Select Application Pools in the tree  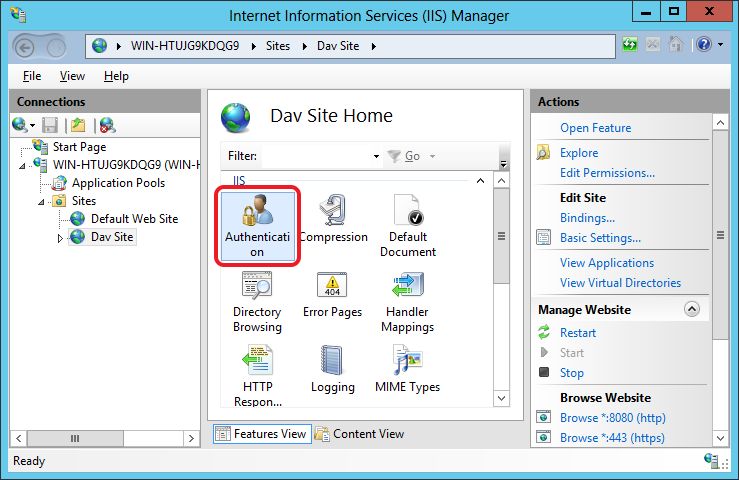click(x=118, y=183)
